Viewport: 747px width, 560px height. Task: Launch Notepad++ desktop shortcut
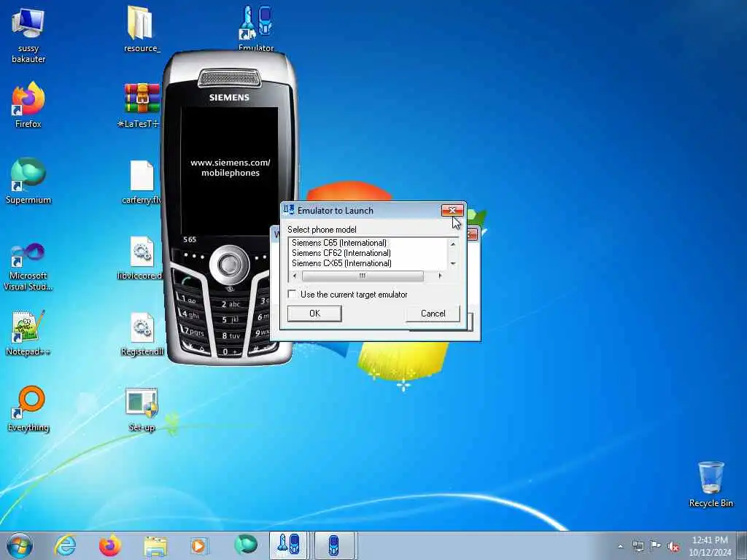(x=28, y=332)
